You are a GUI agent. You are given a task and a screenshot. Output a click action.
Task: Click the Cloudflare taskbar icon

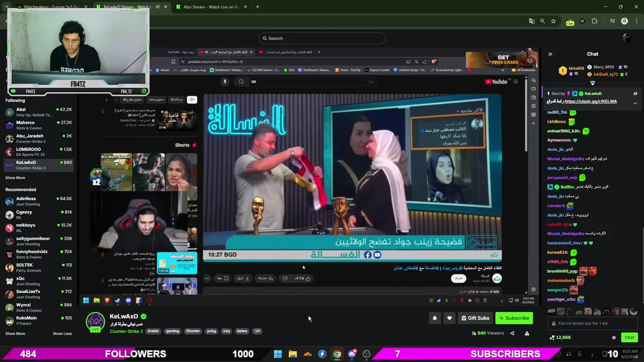[307, 354]
